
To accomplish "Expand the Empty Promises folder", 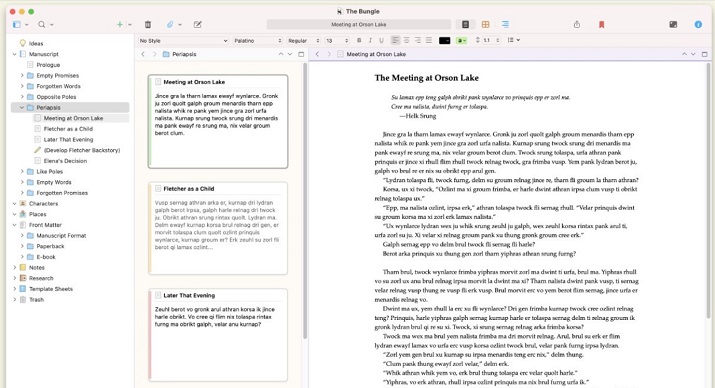I will pyautogui.click(x=22, y=75).
